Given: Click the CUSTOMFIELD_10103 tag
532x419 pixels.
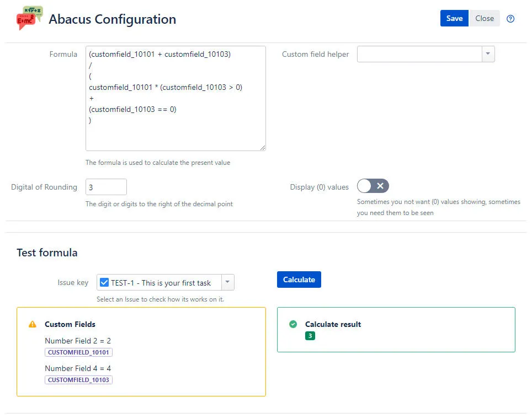Looking at the screenshot, I should (78, 380).
